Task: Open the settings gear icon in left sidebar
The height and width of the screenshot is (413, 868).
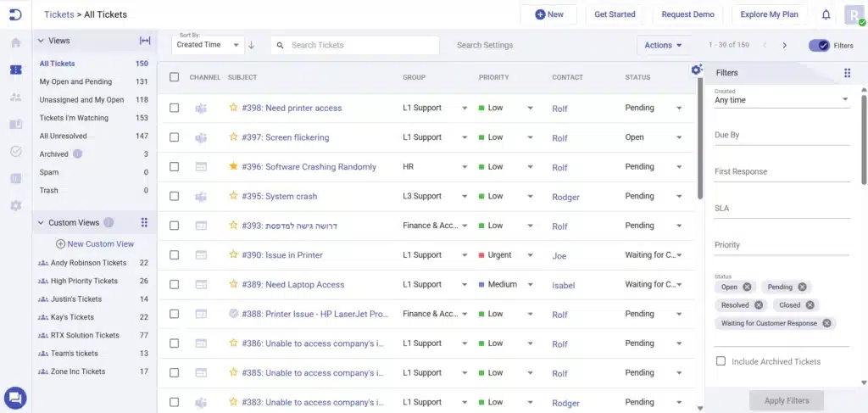Action: pyautogui.click(x=16, y=205)
